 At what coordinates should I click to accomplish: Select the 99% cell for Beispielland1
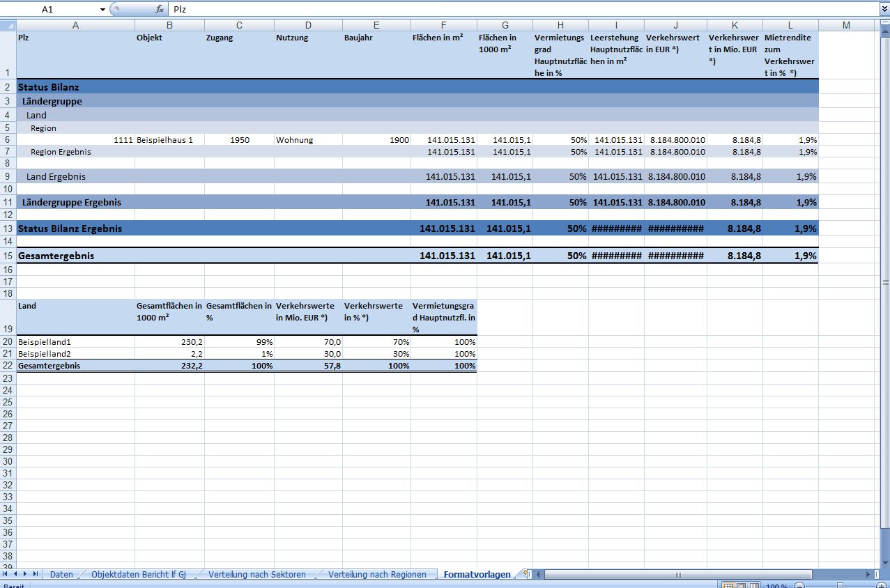click(239, 342)
